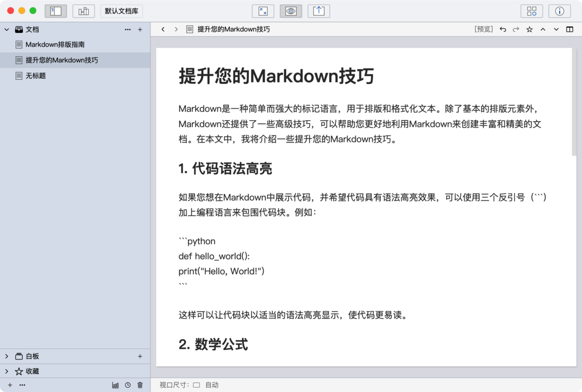Open the info inspector button
Image resolution: width=582 pixels, height=392 pixels.
coord(560,11)
